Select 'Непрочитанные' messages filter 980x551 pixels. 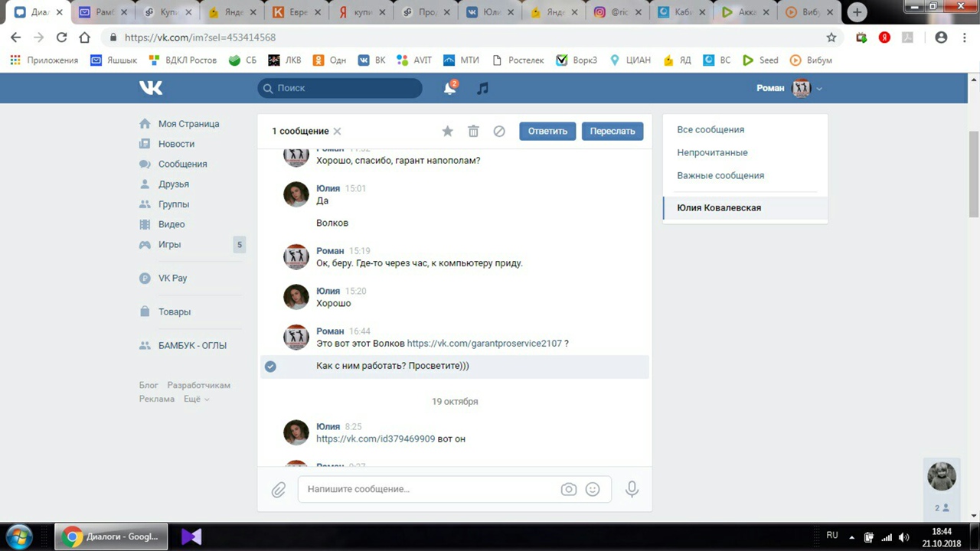712,152
